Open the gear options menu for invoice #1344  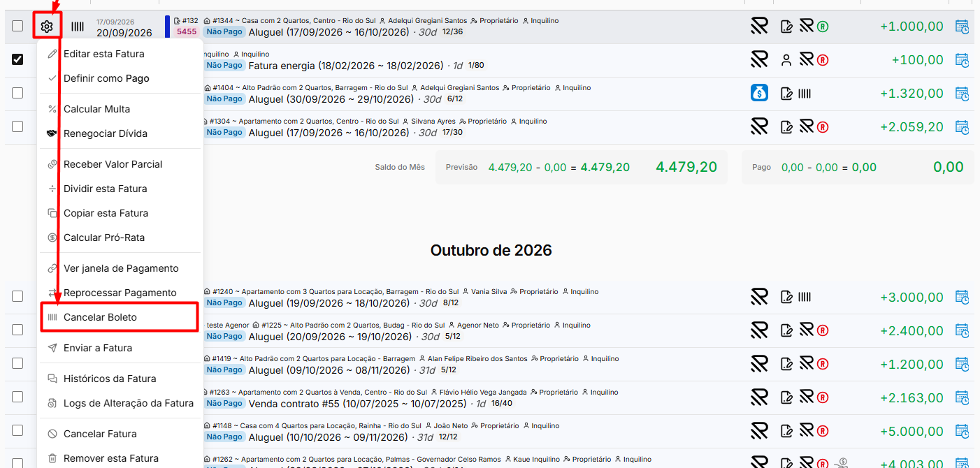(47, 27)
